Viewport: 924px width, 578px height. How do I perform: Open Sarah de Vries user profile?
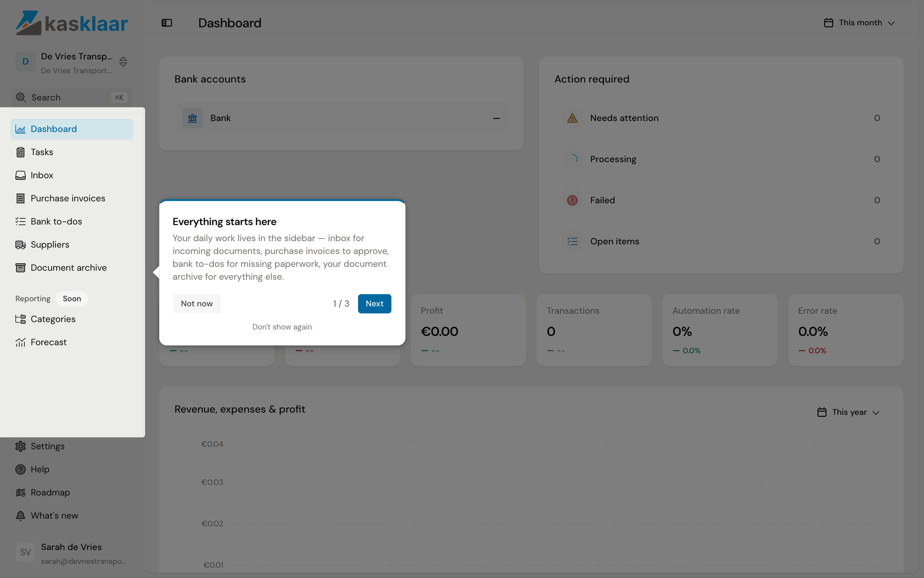pyautogui.click(x=72, y=554)
